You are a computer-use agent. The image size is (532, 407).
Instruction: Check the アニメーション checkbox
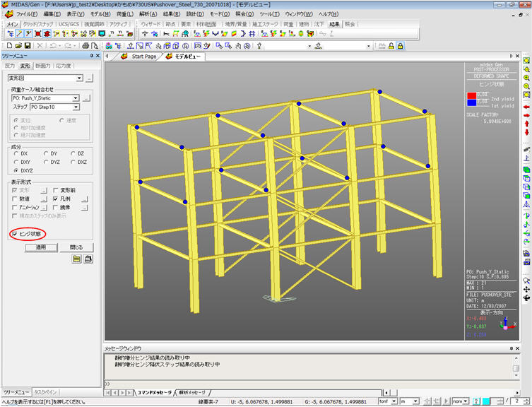14,207
